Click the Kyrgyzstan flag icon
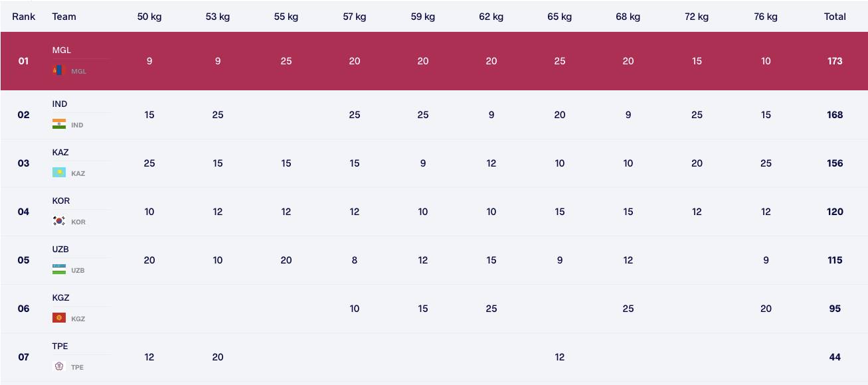This screenshot has width=868, height=385. click(x=58, y=318)
